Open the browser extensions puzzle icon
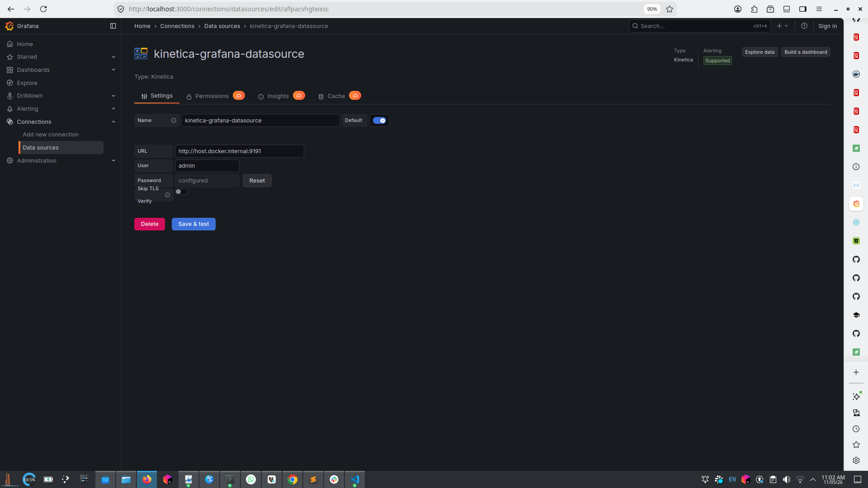The height and width of the screenshot is (488, 868). pos(754,9)
